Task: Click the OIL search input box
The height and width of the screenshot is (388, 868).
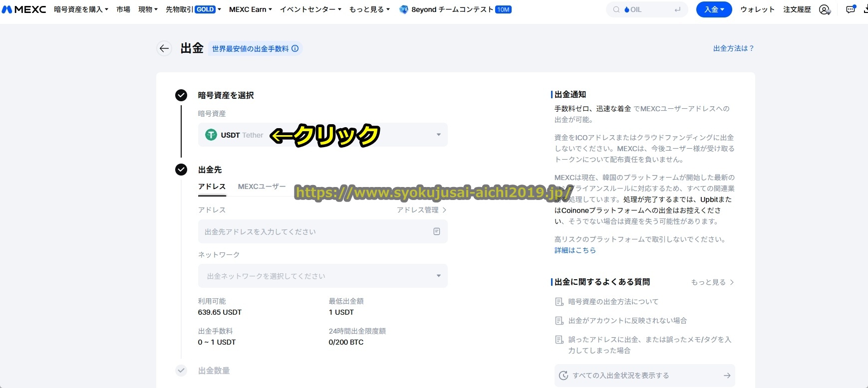Action: click(x=647, y=9)
